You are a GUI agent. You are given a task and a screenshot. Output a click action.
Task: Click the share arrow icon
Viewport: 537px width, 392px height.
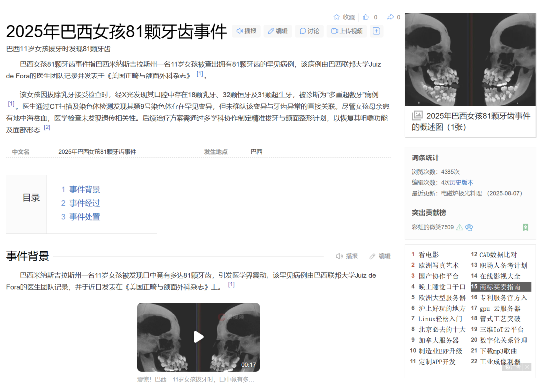pyautogui.click(x=390, y=17)
